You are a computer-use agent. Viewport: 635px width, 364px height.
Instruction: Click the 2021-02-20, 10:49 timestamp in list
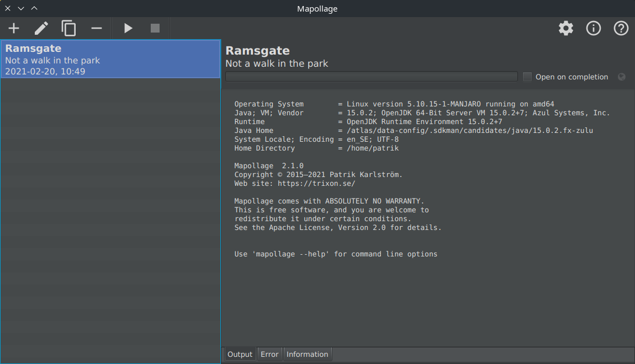click(45, 72)
